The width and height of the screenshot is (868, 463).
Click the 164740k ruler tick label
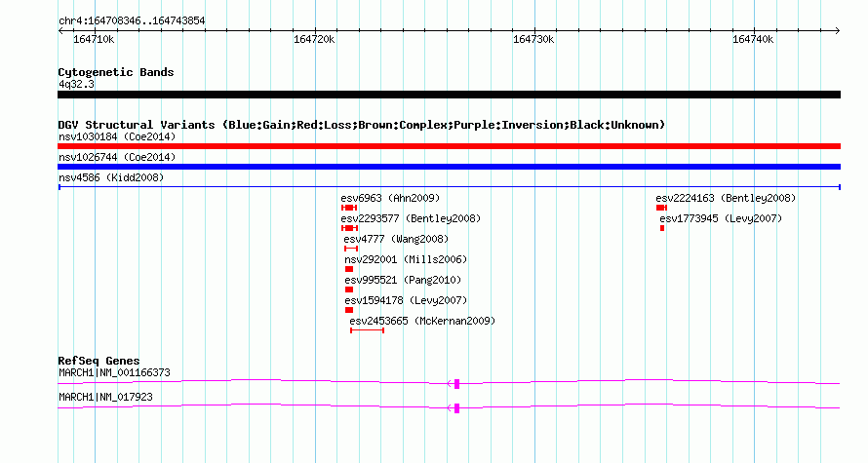(753, 40)
